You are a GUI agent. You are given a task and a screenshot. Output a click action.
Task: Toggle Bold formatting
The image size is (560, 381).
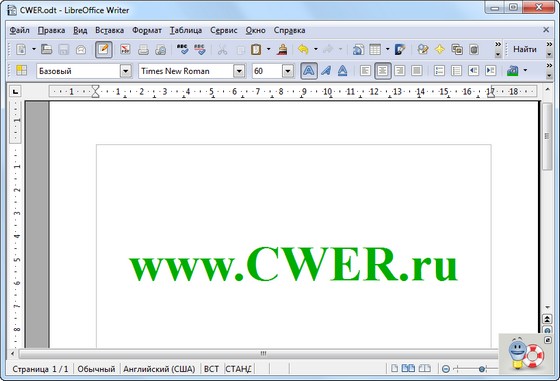pyautogui.click(x=309, y=70)
